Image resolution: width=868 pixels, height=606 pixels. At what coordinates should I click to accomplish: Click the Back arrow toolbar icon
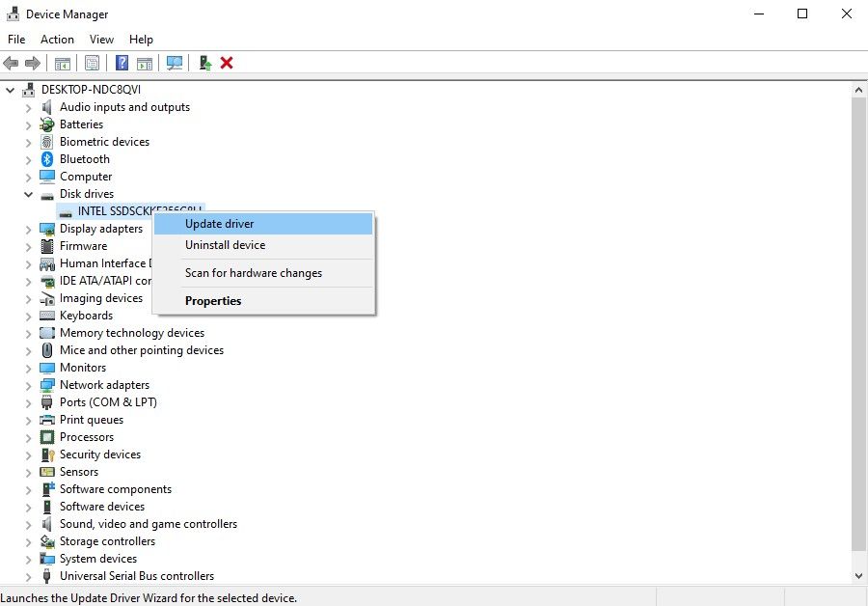click(11, 63)
